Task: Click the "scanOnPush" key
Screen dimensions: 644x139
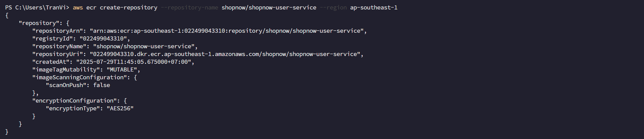Action: pos(66,85)
